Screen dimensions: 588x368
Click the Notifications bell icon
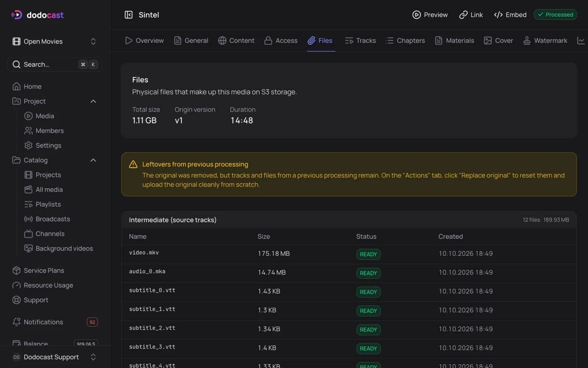click(x=17, y=322)
